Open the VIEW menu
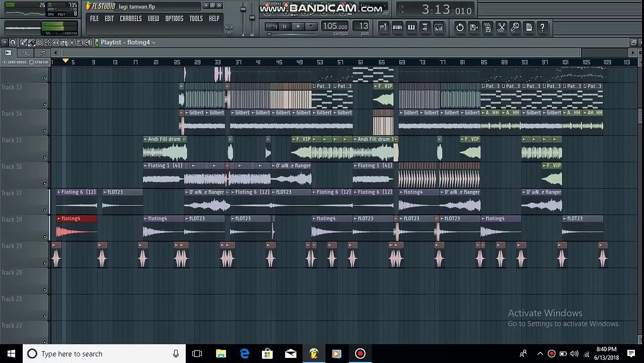The image size is (644, 363). coord(153,19)
